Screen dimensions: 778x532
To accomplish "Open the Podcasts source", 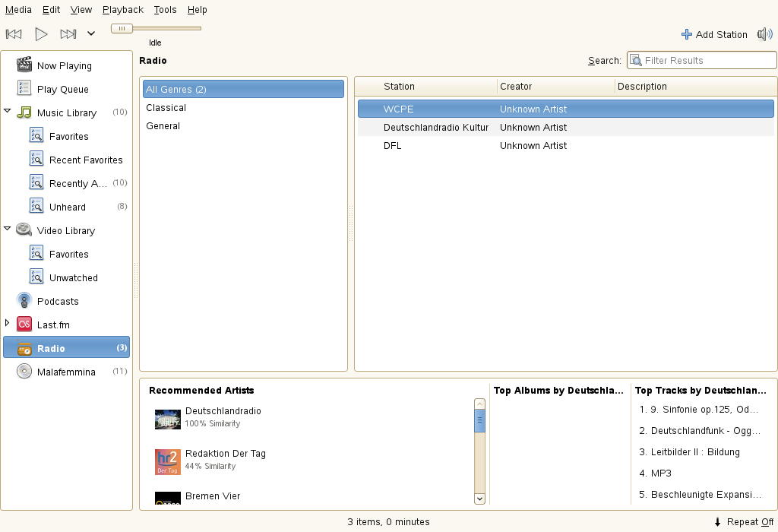I will tap(58, 301).
